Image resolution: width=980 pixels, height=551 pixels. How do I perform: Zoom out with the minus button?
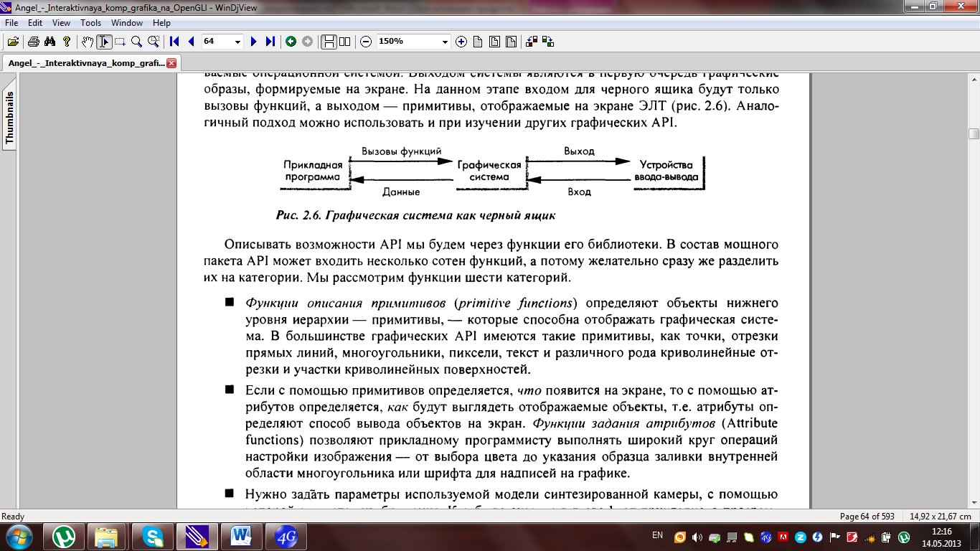coord(366,42)
